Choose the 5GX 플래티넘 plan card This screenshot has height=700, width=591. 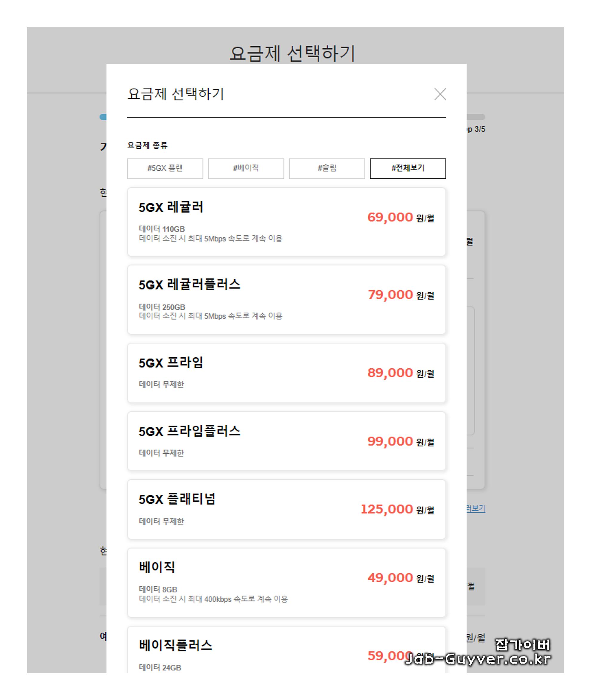click(x=287, y=509)
